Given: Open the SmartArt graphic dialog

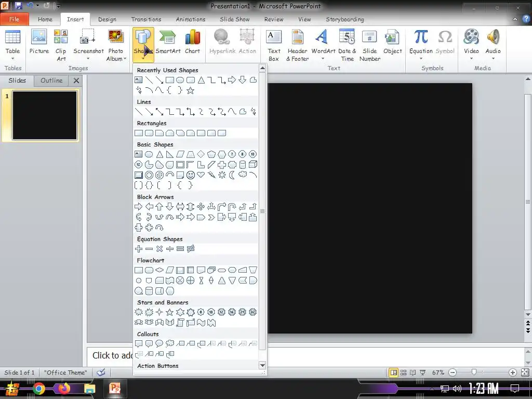Looking at the screenshot, I should pos(168,42).
